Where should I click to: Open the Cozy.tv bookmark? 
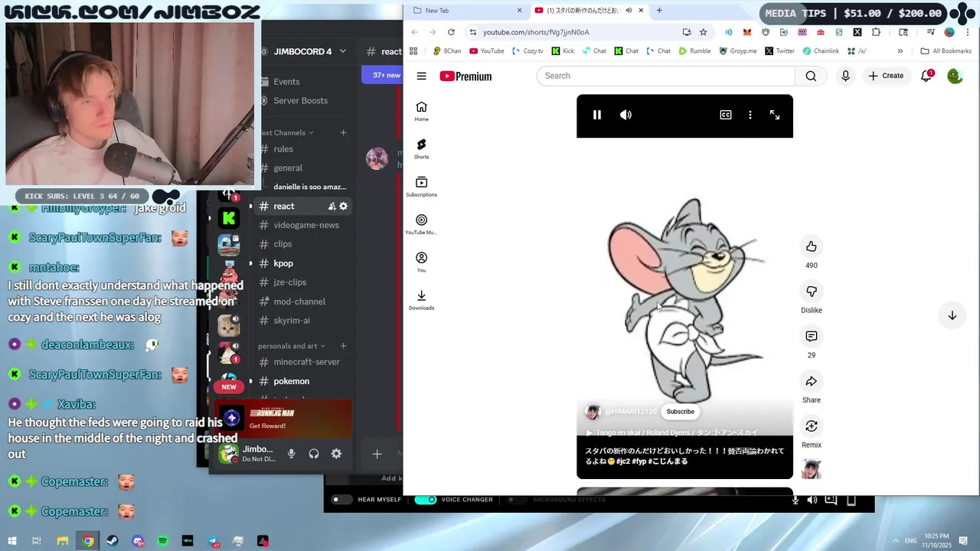coord(528,51)
